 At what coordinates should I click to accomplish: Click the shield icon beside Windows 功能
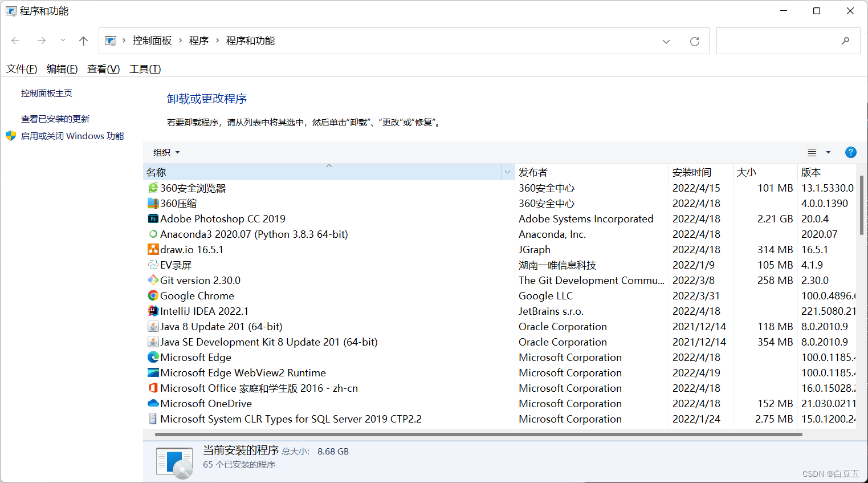point(11,136)
